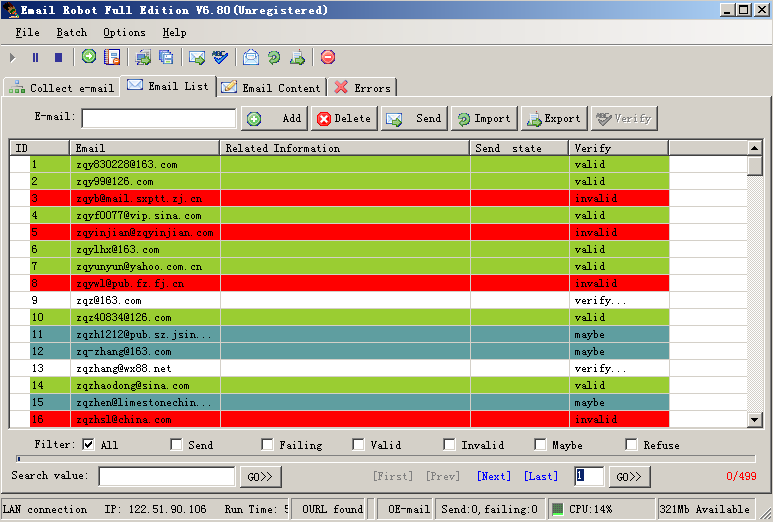Click the CPU:14% status bar indicator
This screenshot has height=522, width=773.
point(601,509)
